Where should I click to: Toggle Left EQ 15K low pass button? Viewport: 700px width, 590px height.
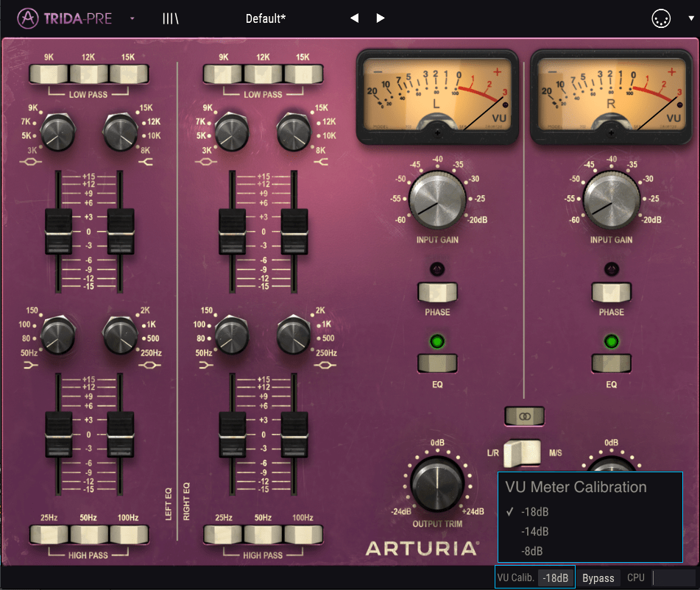point(129,74)
